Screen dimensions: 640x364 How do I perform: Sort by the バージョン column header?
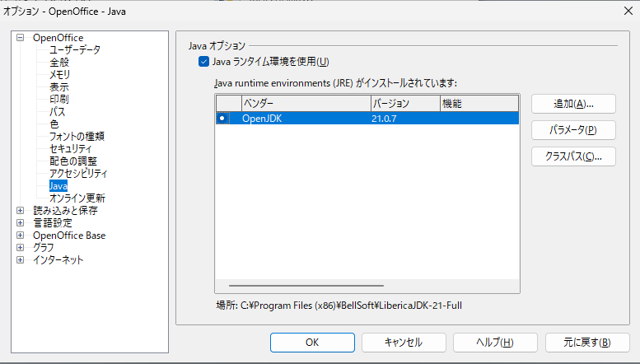(406, 104)
